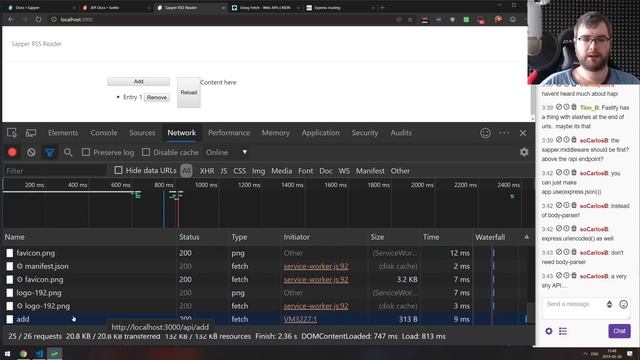Filter requests by XHR type
Image resolution: width=640 pixels, height=360 pixels.
coord(207,171)
